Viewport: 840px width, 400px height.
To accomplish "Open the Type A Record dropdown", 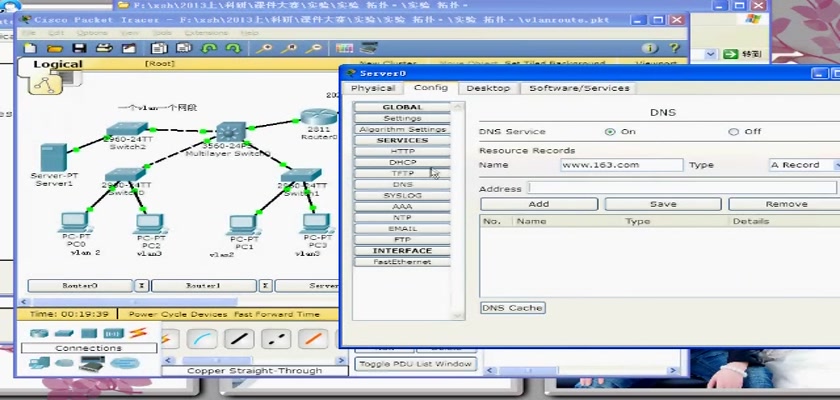I will click(x=804, y=165).
